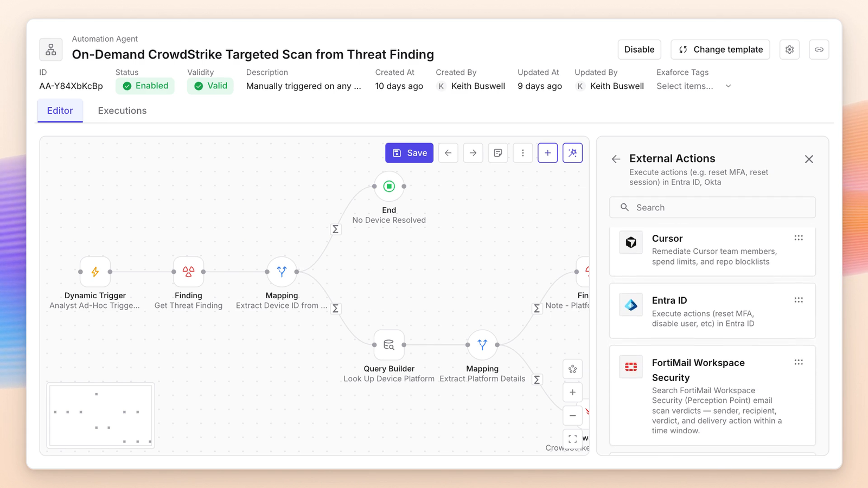Switch to the Executions tab
Screen dimensions: 868x488
pos(122,111)
